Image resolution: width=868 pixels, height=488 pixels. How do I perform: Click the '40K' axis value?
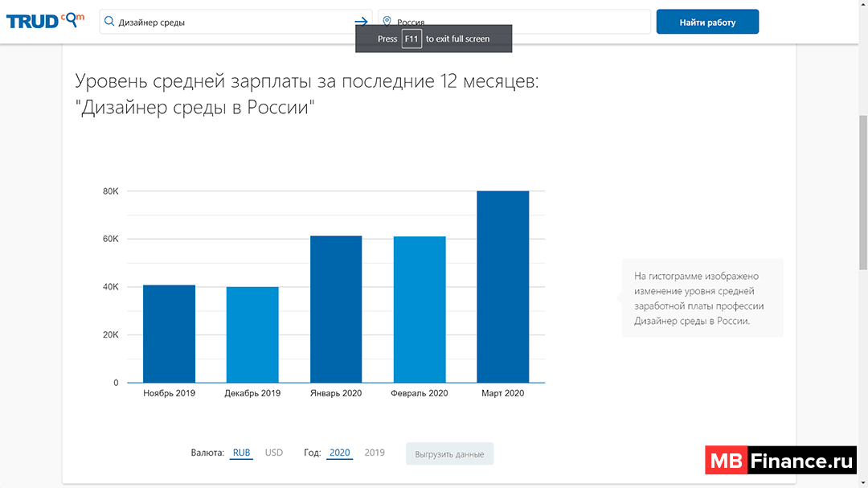coord(111,287)
